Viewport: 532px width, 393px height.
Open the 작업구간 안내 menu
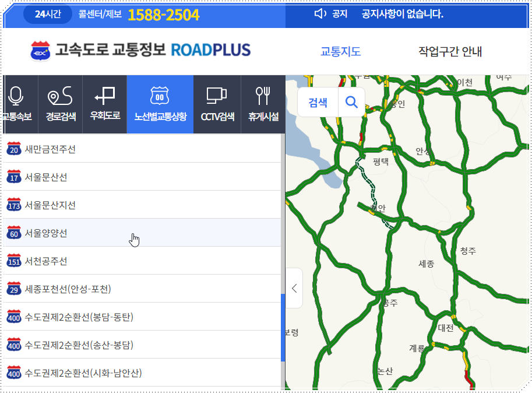pyautogui.click(x=450, y=51)
